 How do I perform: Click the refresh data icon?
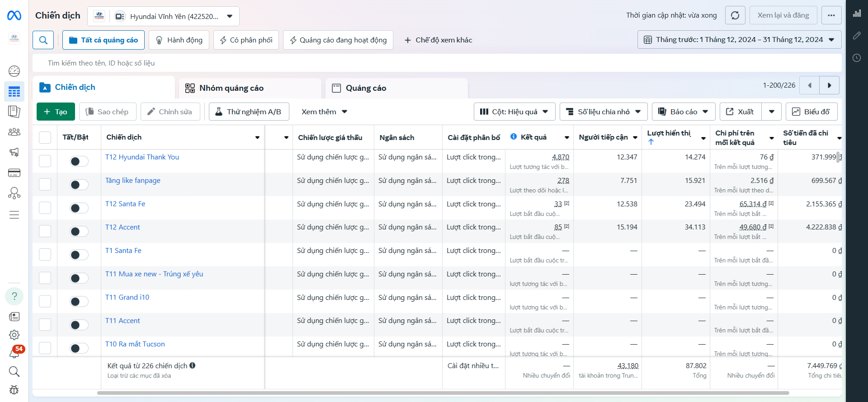click(735, 15)
